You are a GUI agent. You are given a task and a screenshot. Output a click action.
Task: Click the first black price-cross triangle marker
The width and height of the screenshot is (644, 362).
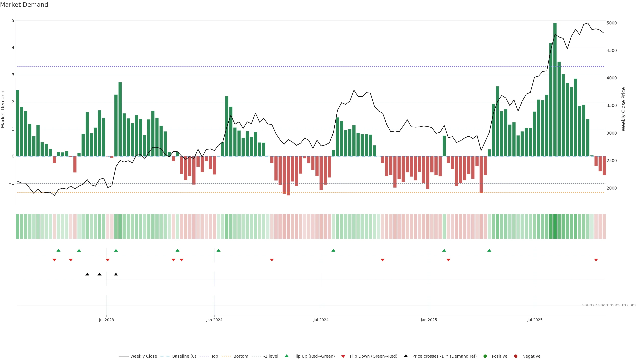click(87, 274)
